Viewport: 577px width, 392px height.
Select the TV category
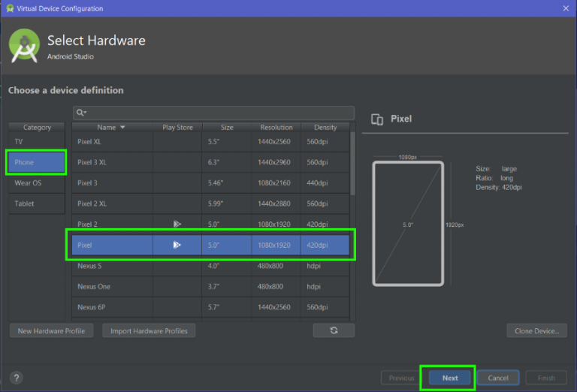click(x=37, y=141)
